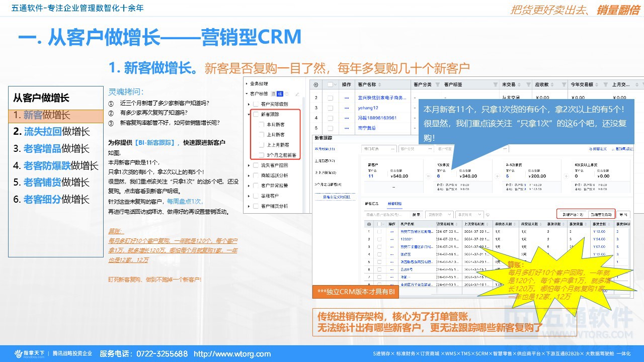Click the equals icon after the 新客户 card
The height and width of the screenshot is (362, 644).
click(429, 176)
